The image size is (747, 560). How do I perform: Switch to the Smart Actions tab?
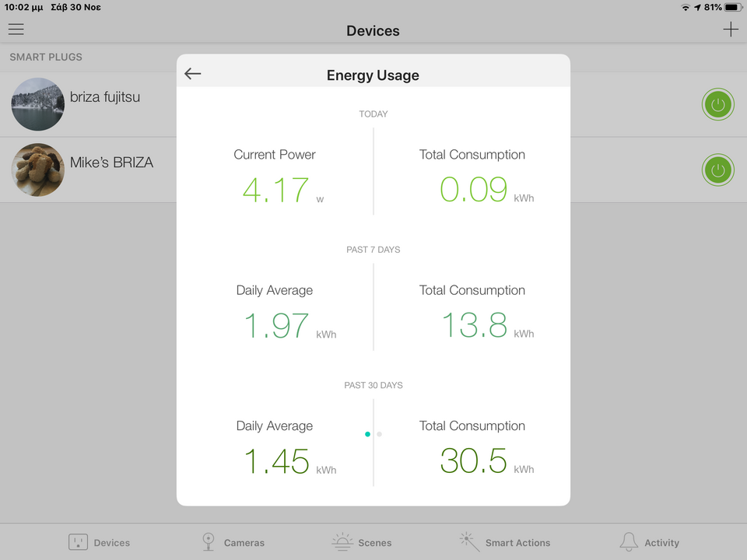[505, 542]
